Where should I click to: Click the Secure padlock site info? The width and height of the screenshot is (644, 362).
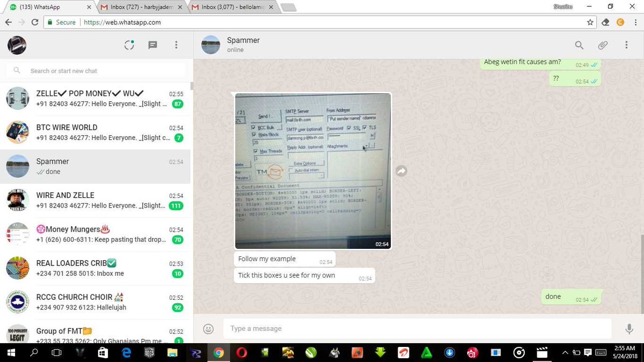61,23
